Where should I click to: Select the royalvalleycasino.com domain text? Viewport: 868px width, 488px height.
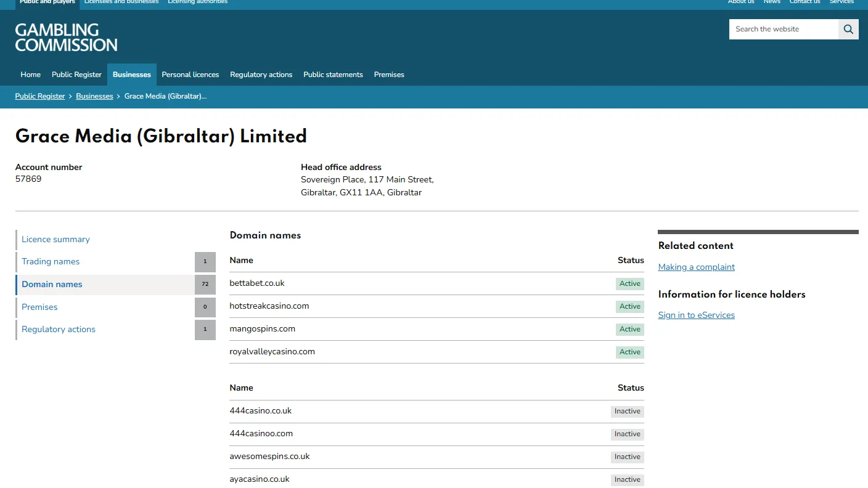272,352
